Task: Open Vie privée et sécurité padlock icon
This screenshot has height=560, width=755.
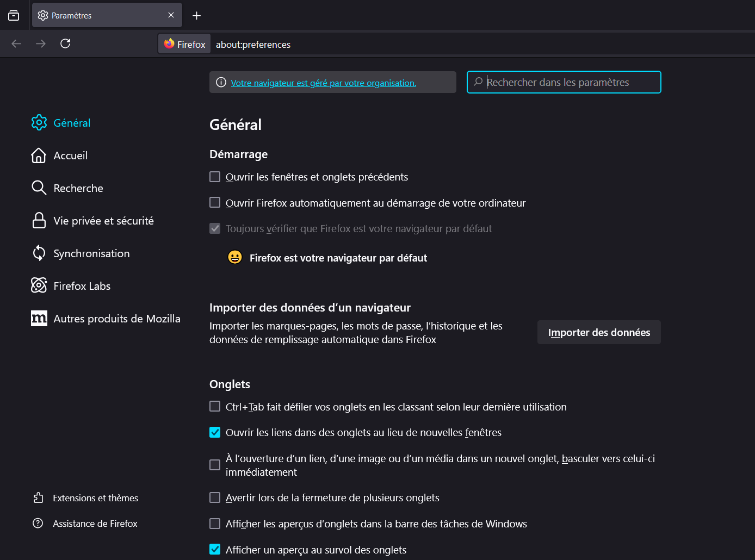Action: coord(39,221)
